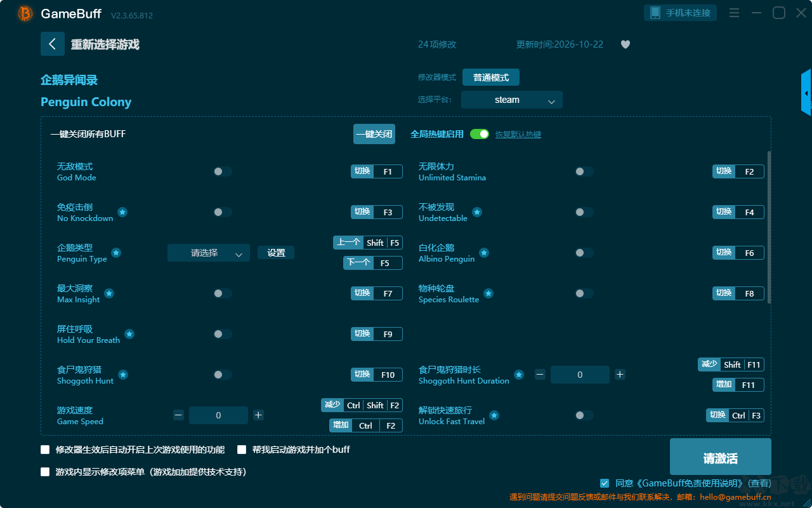The height and width of the screenshot is (508, 812).
Task: Check the 游戏内显示修改项菜单 checkbox
Action: click(x=45, y=472)
